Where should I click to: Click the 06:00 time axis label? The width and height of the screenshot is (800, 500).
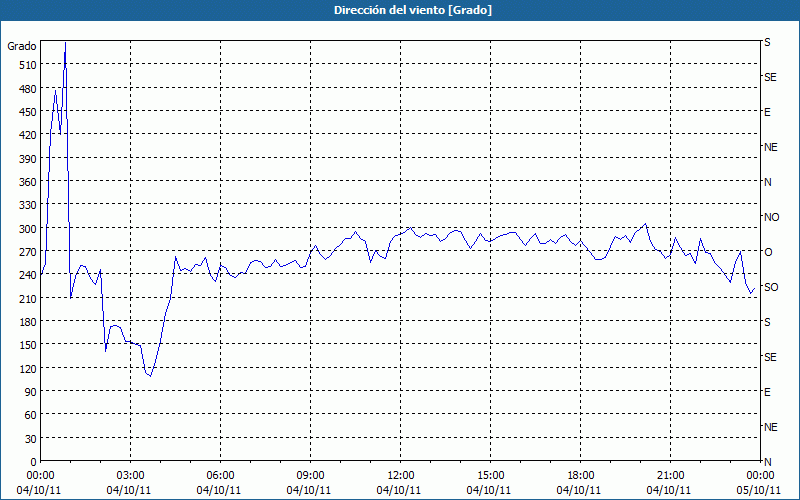(220, 476)
